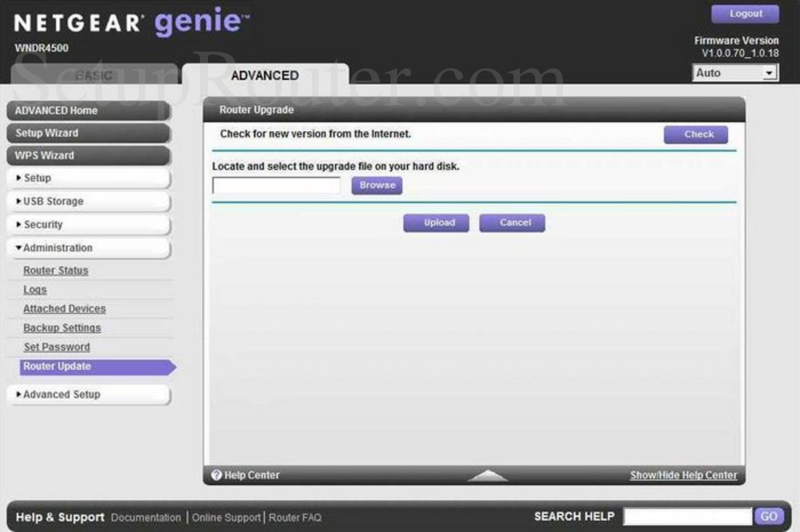
Task: Click the WNDR4500 model label
Action: coord(41,48)
